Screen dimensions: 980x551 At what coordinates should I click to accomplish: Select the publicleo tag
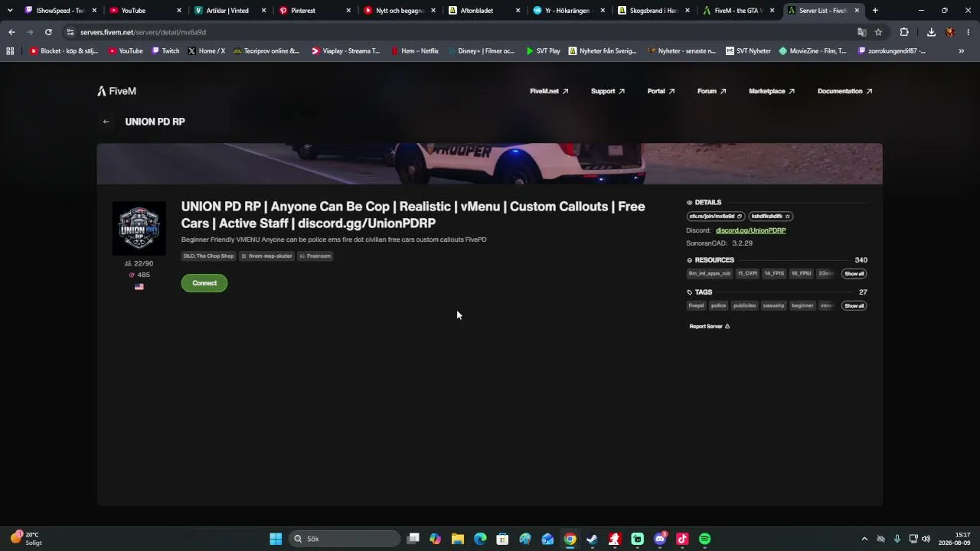point(744,306)
